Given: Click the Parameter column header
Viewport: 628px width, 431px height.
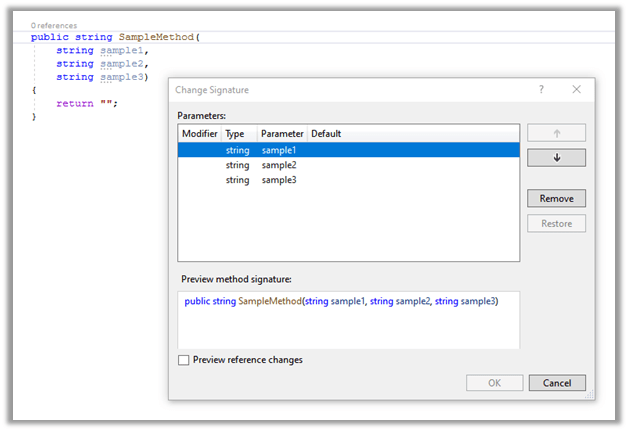Looking at the screenshot, I should (282, 133).
